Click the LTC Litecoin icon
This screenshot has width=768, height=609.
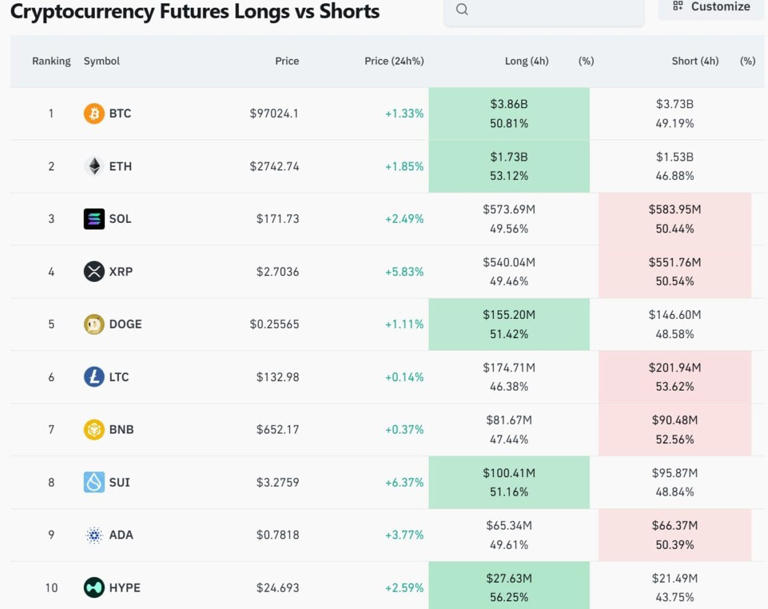(x=94, y=377)
